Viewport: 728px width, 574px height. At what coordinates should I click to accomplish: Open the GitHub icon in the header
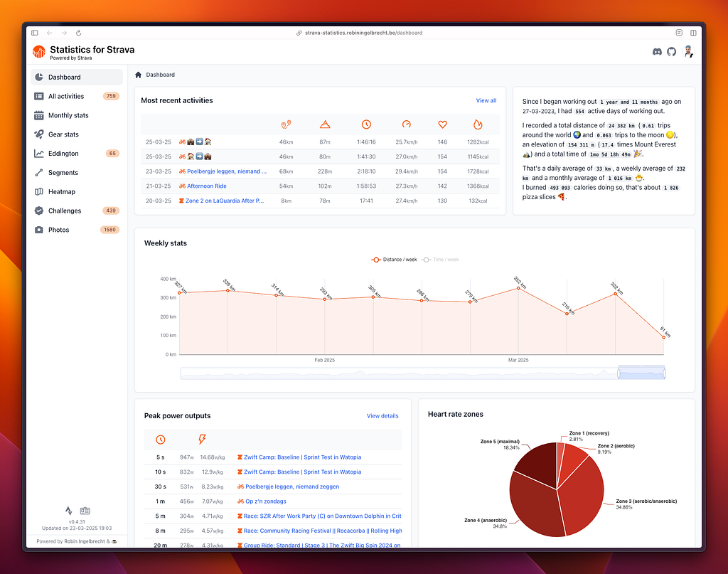(x=673, y=51)
